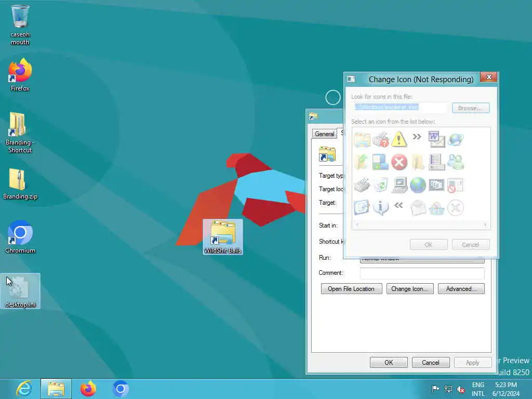Click Browse in Change Icon dialog
This screenshot has height=399, width=532.
tap(470, 108)
